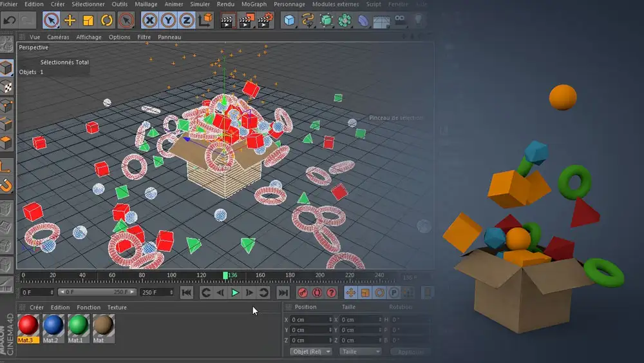The height and width of the screenshot is (363, 644).
Task: Select the green Mat.1 material
Action: point(78,328)
